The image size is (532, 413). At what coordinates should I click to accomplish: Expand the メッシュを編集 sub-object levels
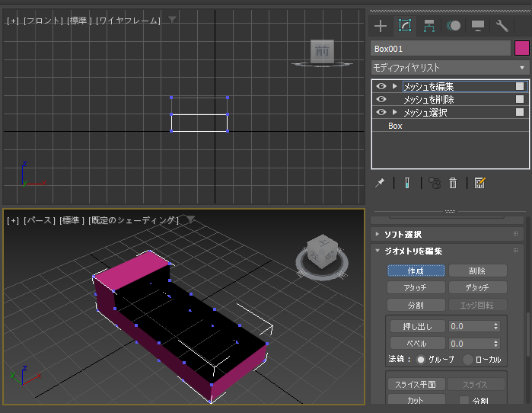(394, 86)
